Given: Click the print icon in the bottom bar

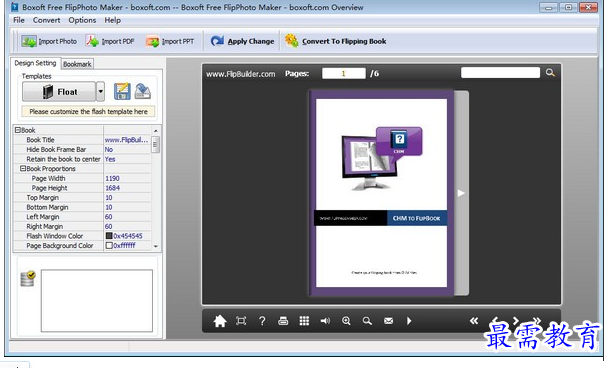Looking at the screenshot, I should [x=283, y=321].
